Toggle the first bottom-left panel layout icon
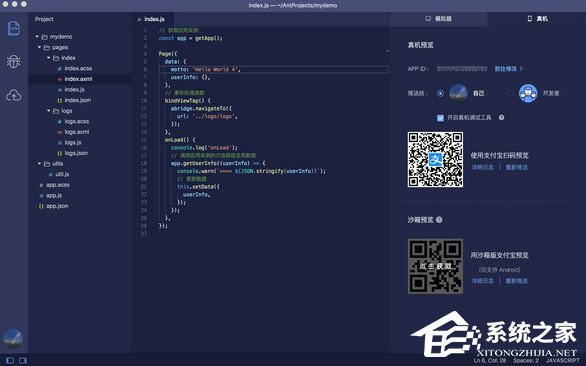This screenshot has width=586, height=366. pos(10,360)
